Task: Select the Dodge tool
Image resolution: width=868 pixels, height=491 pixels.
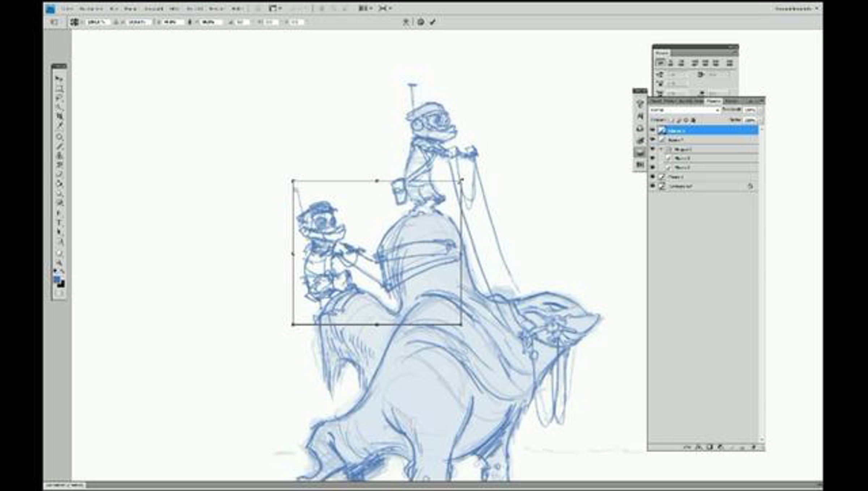Action: pyautogui.click(x=59, y=203)
